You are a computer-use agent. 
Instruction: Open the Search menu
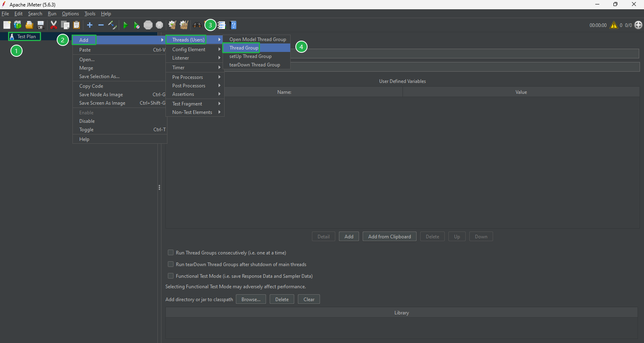click(x=35, y=13)
